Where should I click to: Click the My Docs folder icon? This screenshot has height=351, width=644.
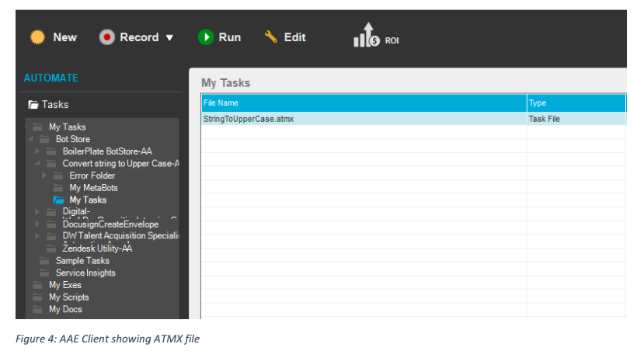(37, 309)
